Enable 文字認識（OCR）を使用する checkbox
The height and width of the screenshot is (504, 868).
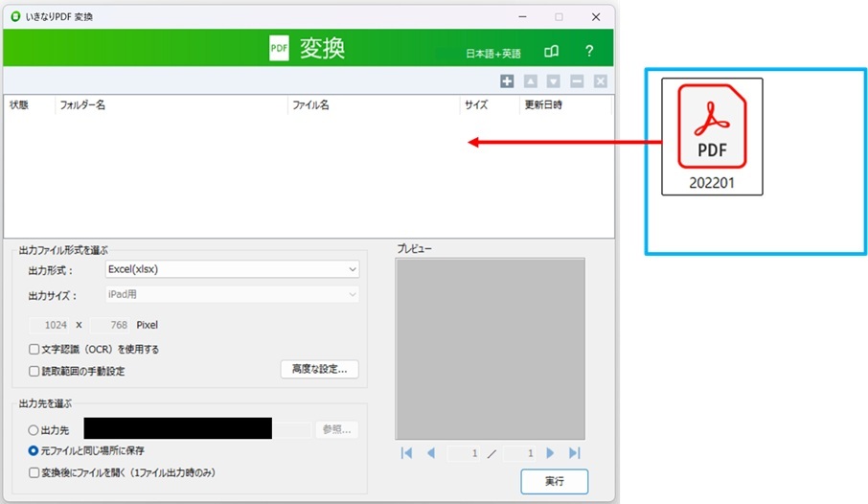tap(34, 350)
